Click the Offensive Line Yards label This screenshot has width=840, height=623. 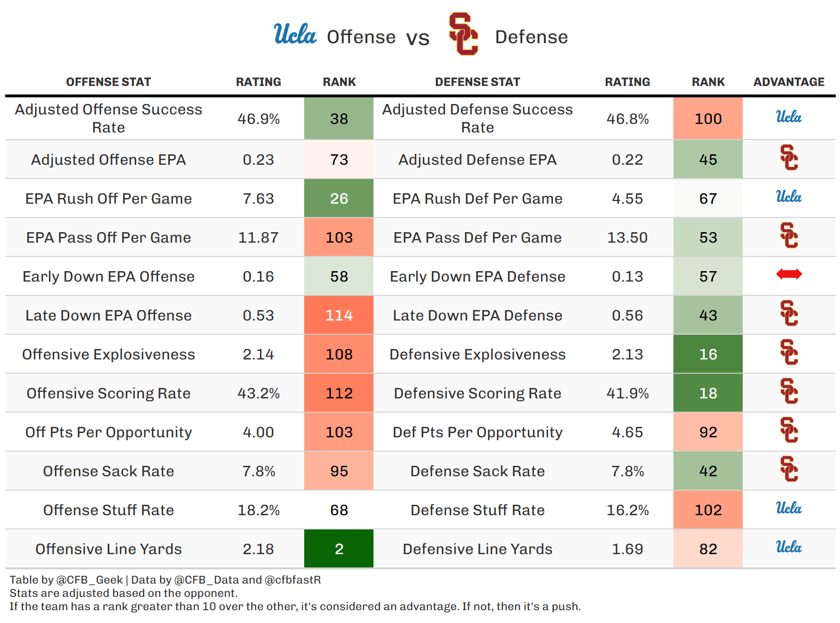click(108, 549)
